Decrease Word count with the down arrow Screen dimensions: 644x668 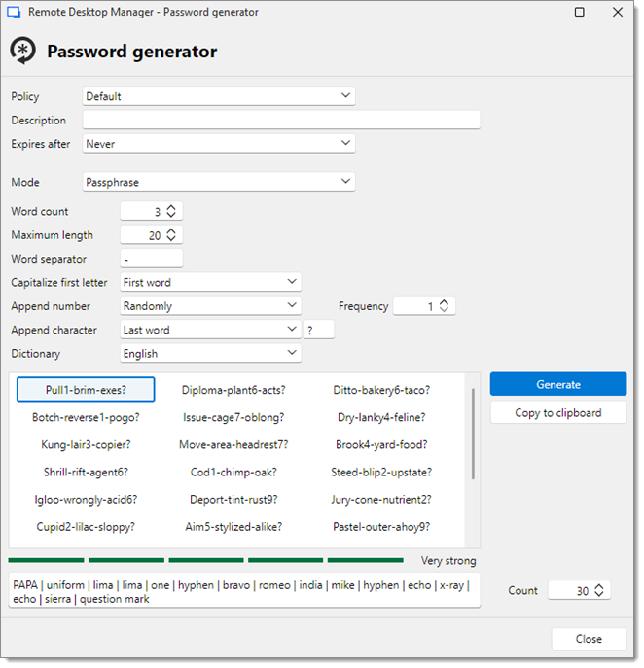[x=171, y=215]
